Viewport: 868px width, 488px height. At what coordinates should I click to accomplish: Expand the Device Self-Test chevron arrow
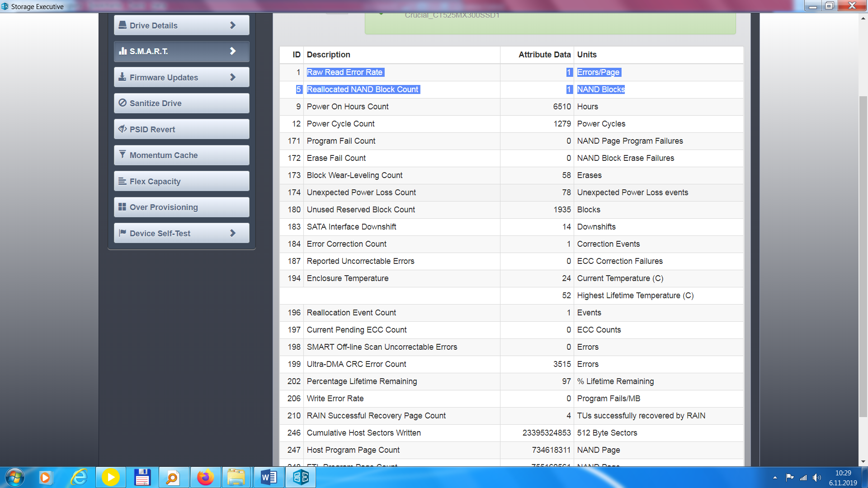point(233,233)
